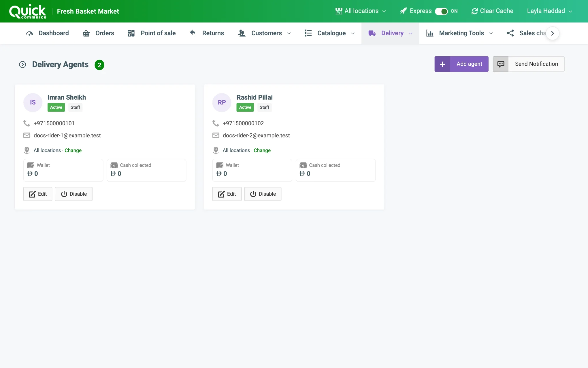
Task: Click the Delivery truck icon
Action: pos(372,33)
